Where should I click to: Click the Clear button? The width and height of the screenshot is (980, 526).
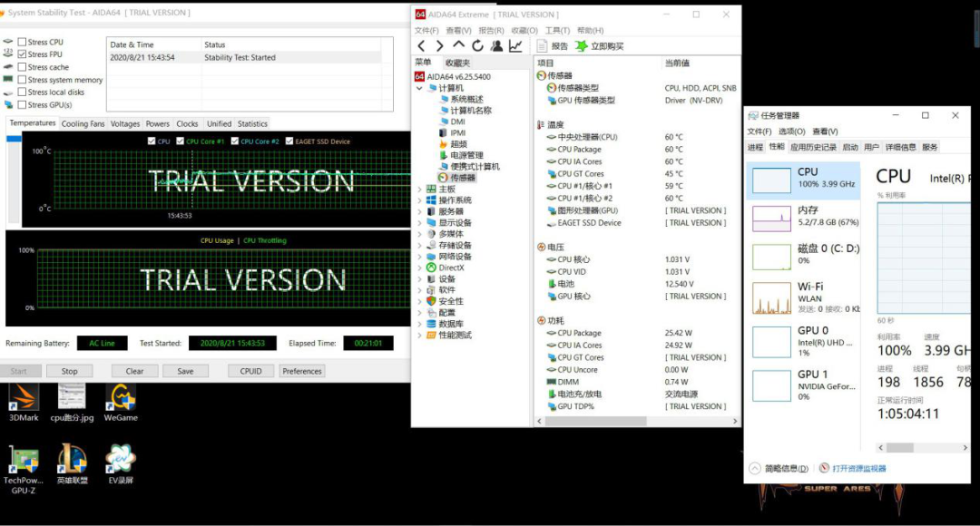(x=134, y=371)
